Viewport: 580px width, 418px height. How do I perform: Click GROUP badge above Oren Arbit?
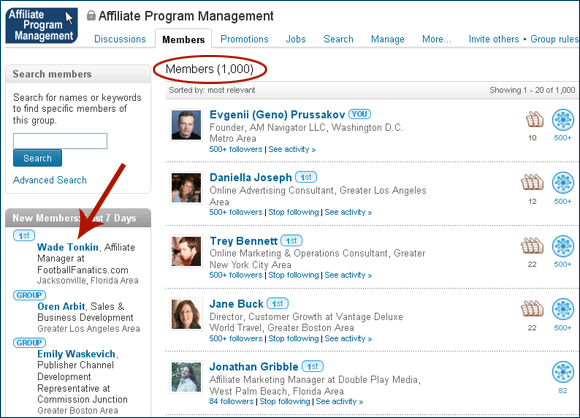point(29,295)
